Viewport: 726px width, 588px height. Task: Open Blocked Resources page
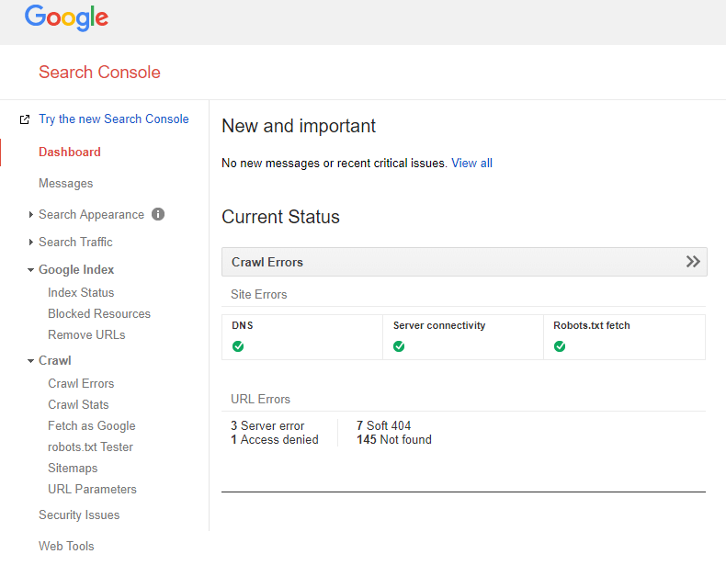tap(99, 313)
